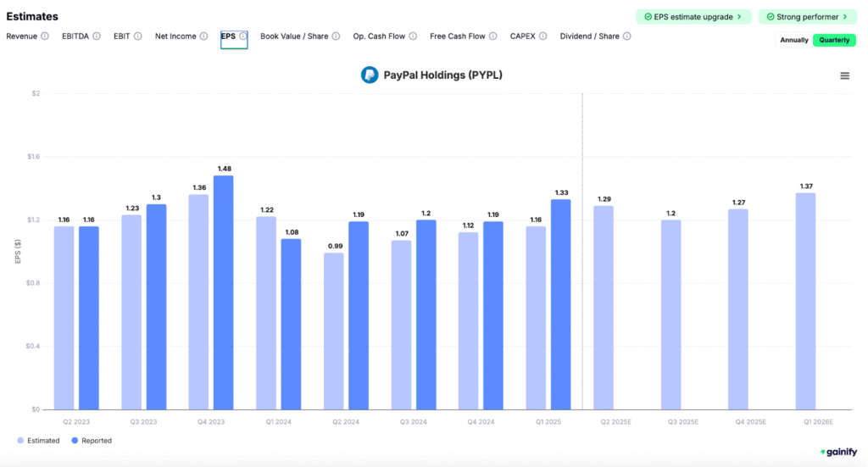Click the Q4 2023 estimated bar 1.36
This screenshot has height=467, width=868.
coord(198,302)
